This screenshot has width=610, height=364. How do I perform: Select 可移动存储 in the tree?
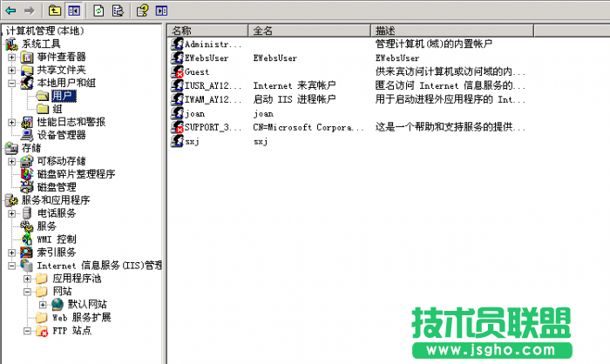pos(62,161)
